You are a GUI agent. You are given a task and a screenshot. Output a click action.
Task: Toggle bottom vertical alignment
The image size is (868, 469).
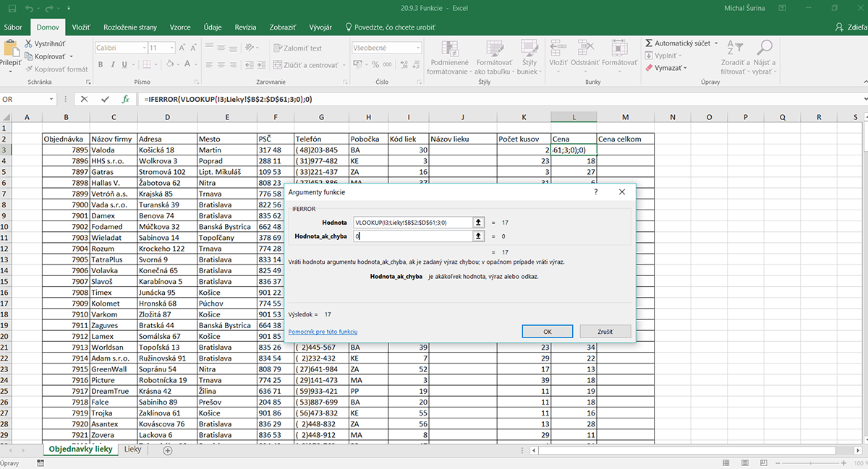point(233,48)
